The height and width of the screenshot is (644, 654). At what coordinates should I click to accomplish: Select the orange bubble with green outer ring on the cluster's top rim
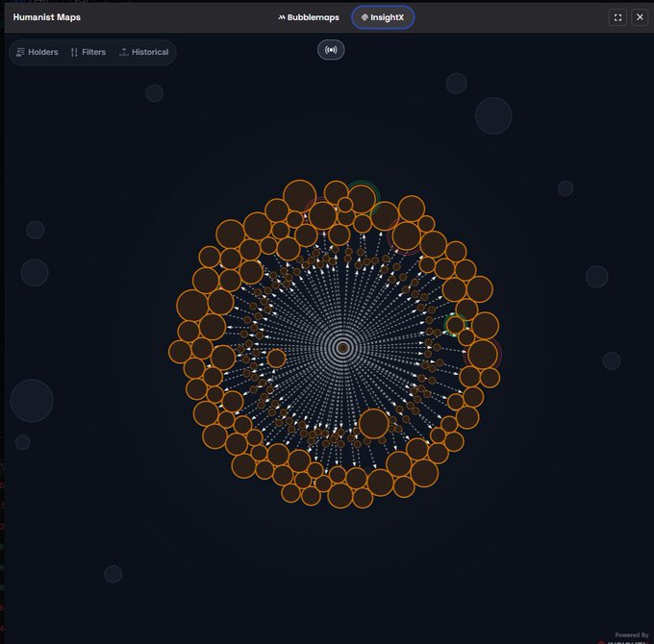[x=362, y=199]
